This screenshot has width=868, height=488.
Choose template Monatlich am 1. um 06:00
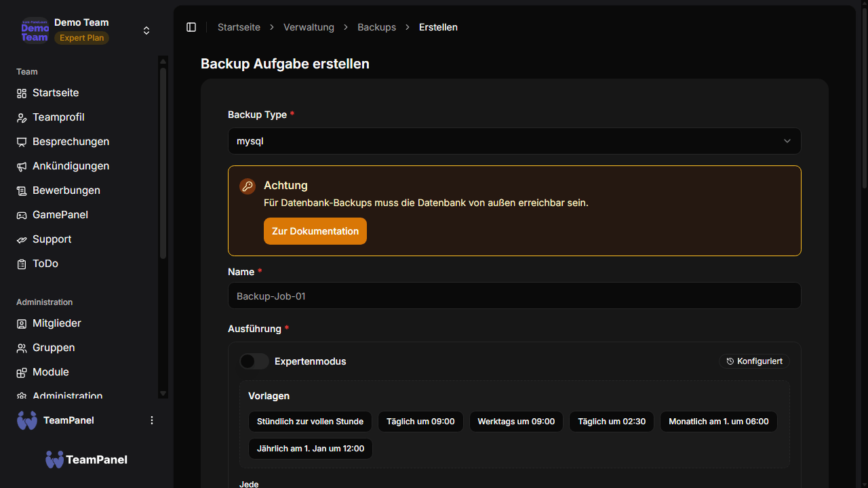click(719, 422)
